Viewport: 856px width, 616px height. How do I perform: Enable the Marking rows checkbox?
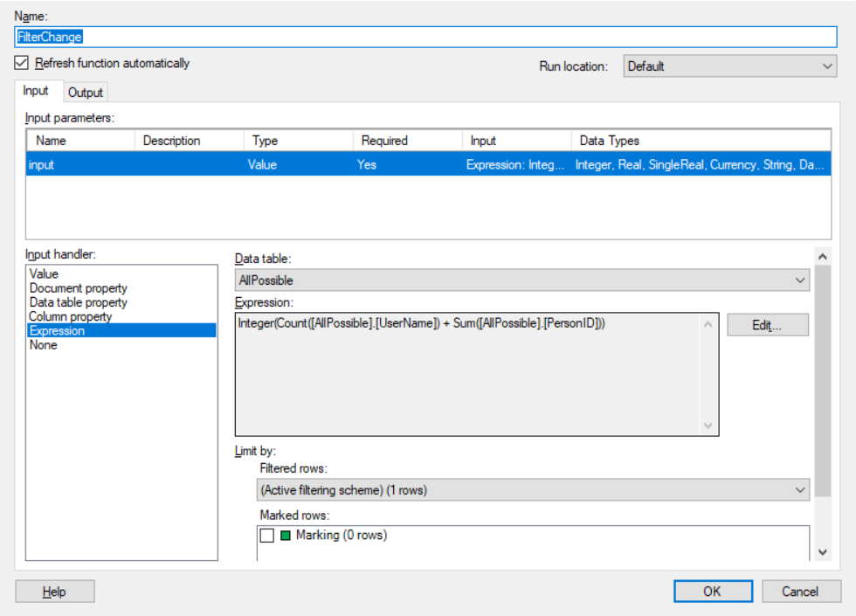pyautogui.click(x=267, y=536)
